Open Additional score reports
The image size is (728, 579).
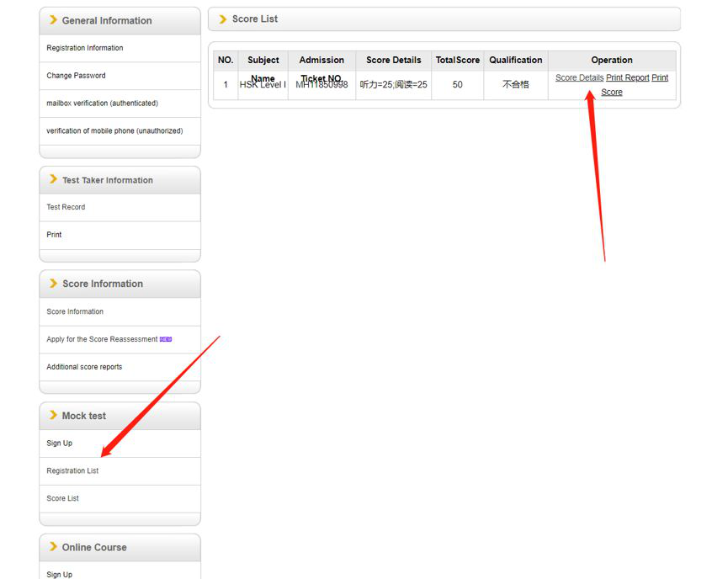(84, 367)
